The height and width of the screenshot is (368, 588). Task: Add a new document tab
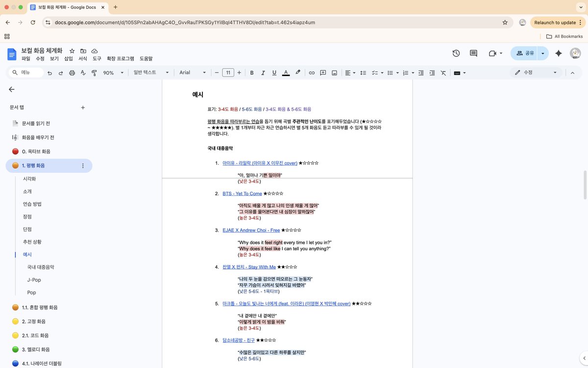tap(83, 107)
